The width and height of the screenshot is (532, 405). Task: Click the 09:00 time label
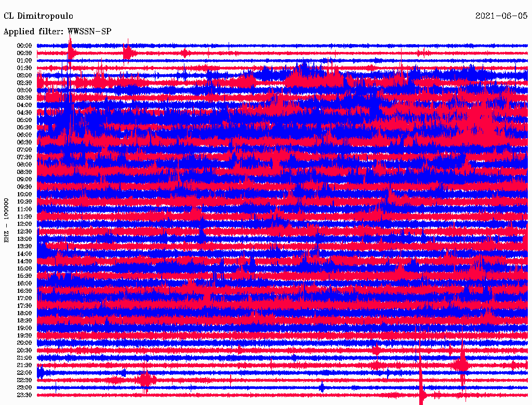pos(24,180)
